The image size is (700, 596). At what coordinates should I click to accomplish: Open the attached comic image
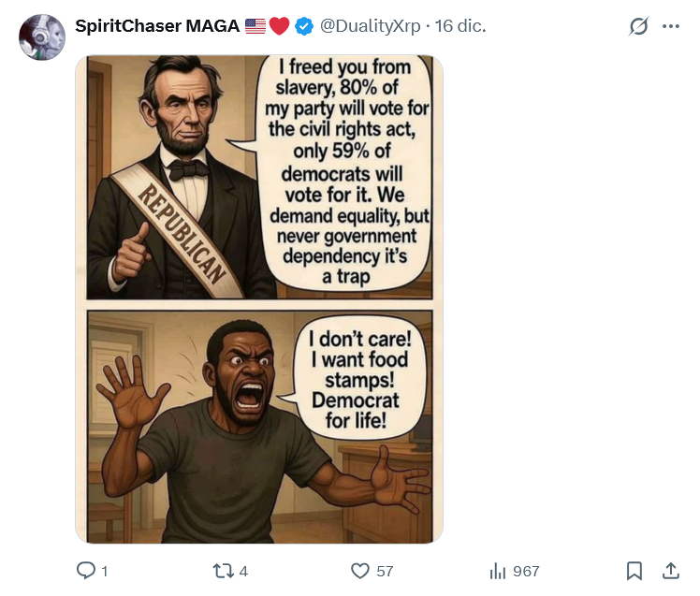point(259,299)
